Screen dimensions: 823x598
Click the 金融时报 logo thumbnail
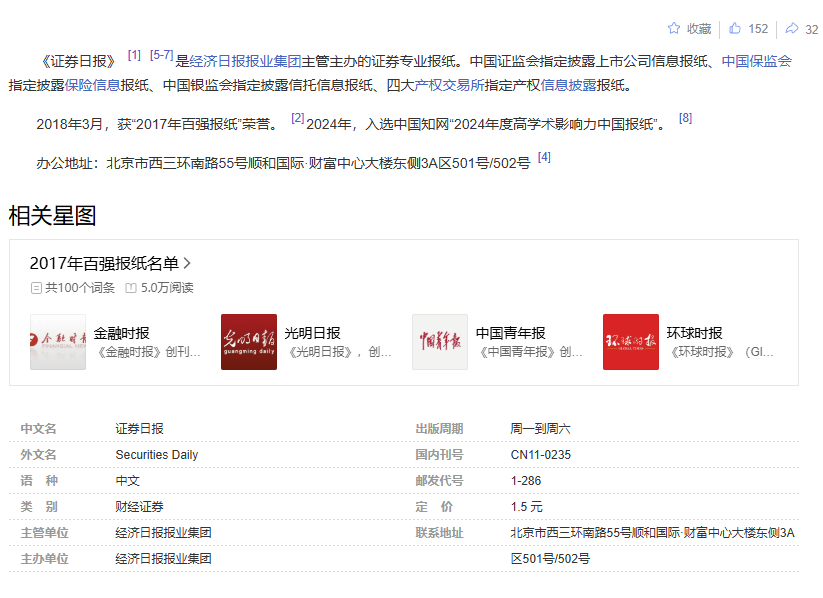click(x=58, y=342)
